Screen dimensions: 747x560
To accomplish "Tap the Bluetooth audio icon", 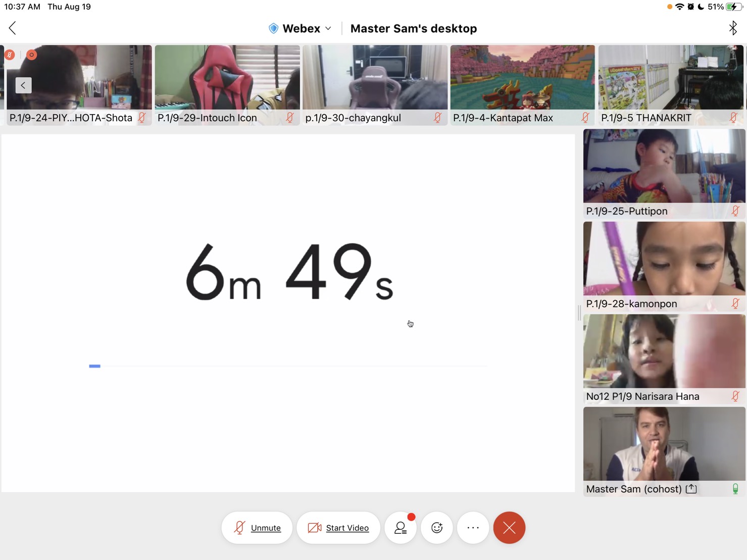I will click(733, 28).
